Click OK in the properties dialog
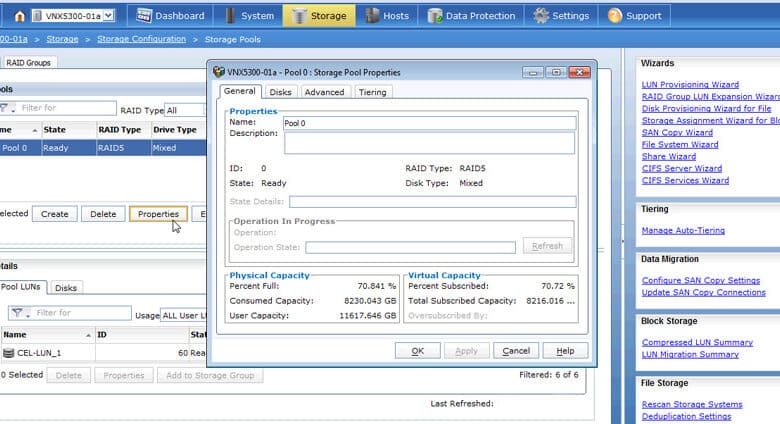 417,351
